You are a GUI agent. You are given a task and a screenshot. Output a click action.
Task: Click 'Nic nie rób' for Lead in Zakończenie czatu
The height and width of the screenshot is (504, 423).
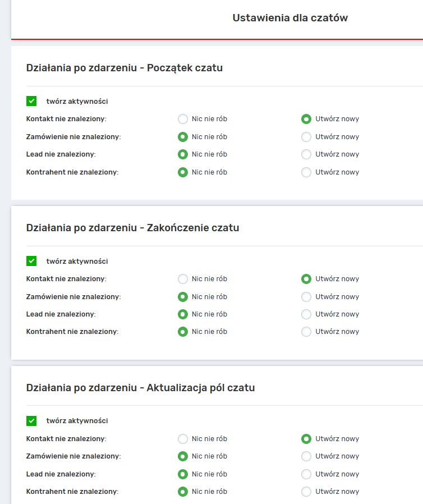183,314
